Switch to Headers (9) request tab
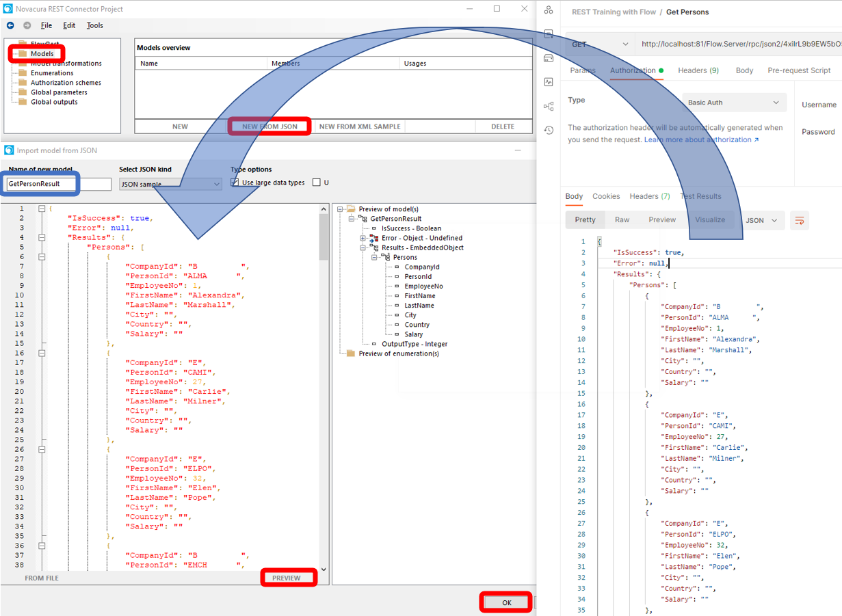 698,70
